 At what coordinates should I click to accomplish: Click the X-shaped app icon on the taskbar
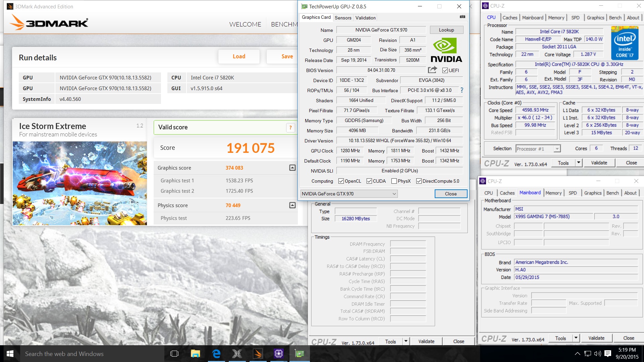coord(237,354)
